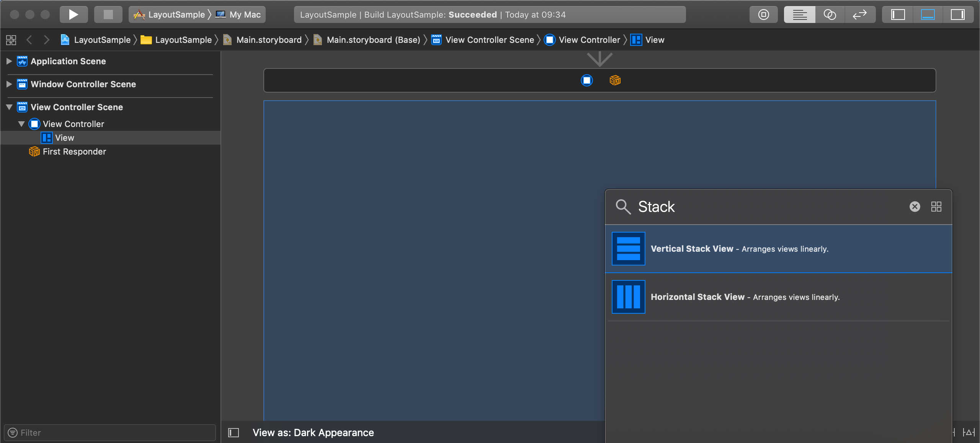This screenshot has height=443, width=980.
Task: Open Main.storyboard in the jump bar
Action: pos(268,39)
